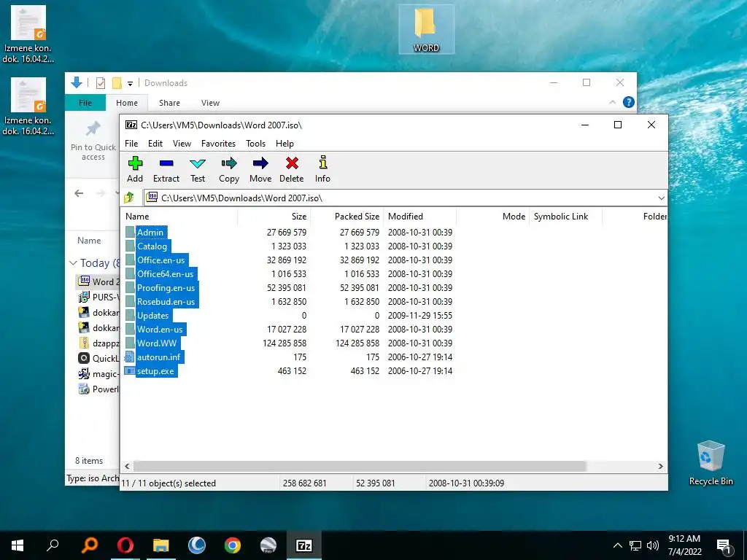Open the WORD folder on the desktop
Screen dimensions: 747x560
(426, 29)
